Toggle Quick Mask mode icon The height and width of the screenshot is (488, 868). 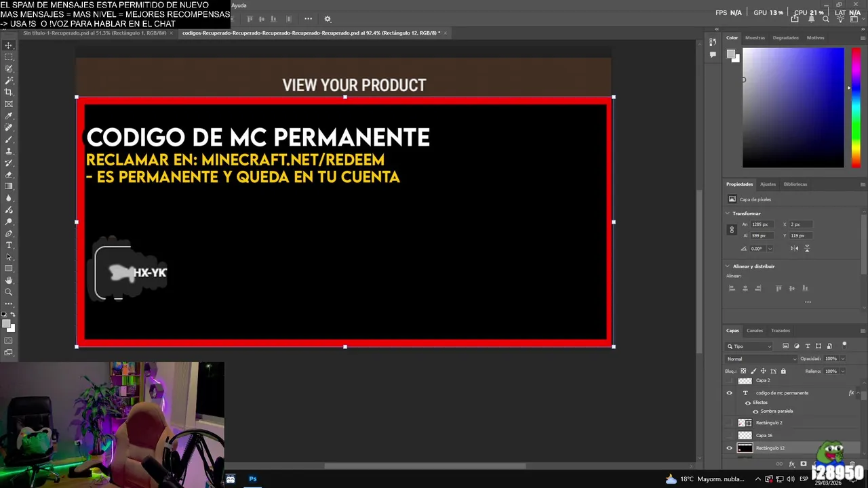coord(9,340)
